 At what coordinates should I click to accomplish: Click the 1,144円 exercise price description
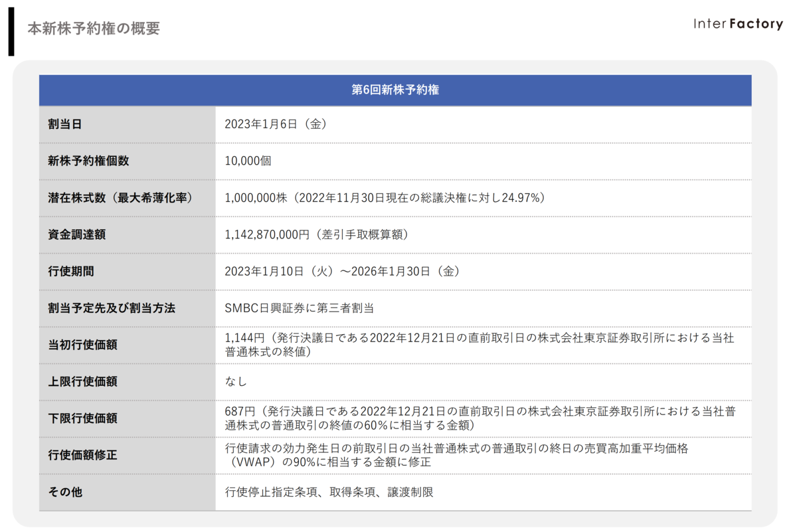(480, 345)
